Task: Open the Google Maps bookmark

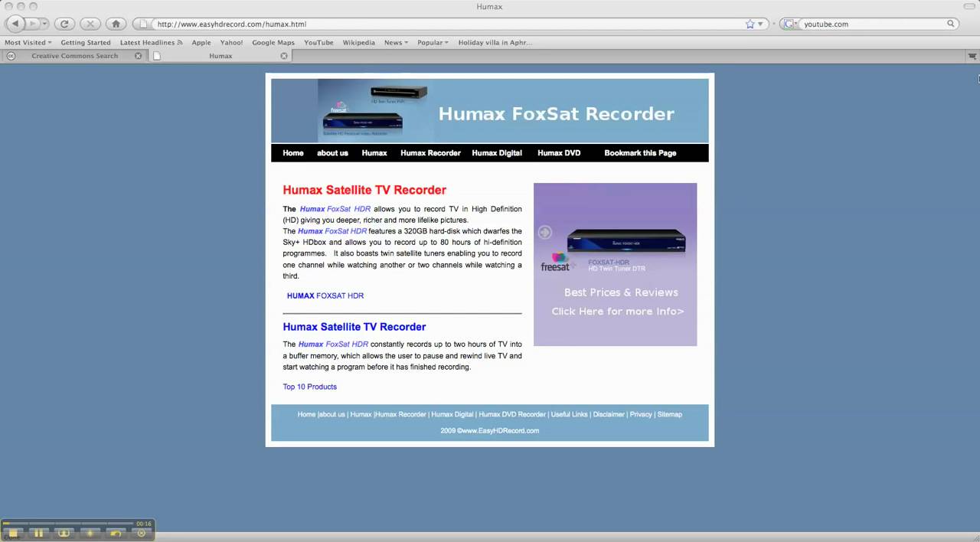Action: 273,43
